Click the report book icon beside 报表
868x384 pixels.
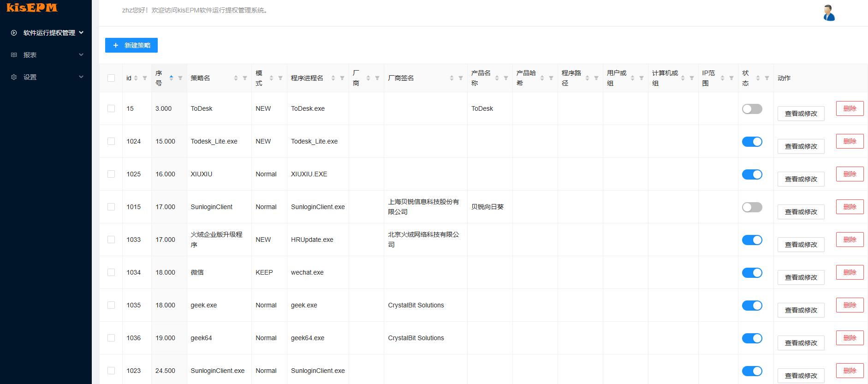click(x=14, y=55)
